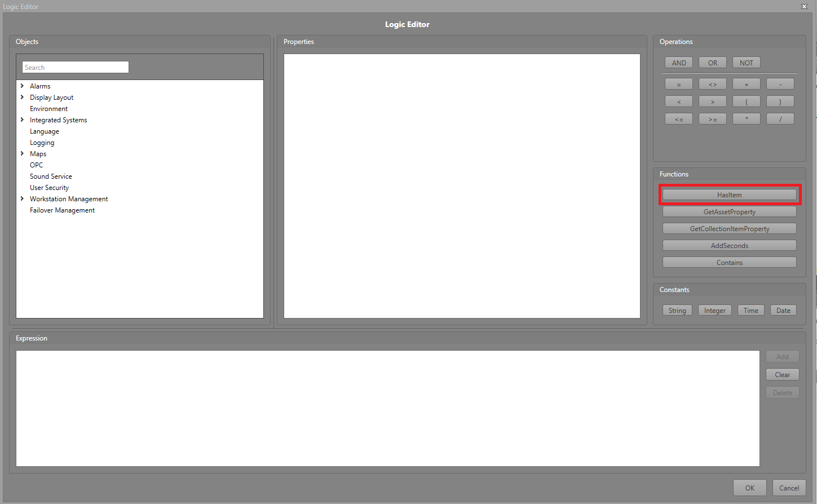
Task: Click the not-equal (<>) operator
Action: tap(713, 84)
